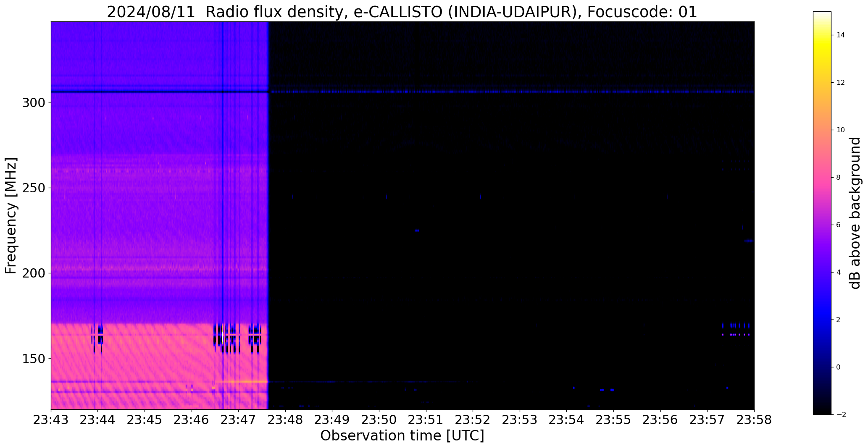Click the blue horizontal line near 306 MHz

pyautogui.click(x=511, y=92)
